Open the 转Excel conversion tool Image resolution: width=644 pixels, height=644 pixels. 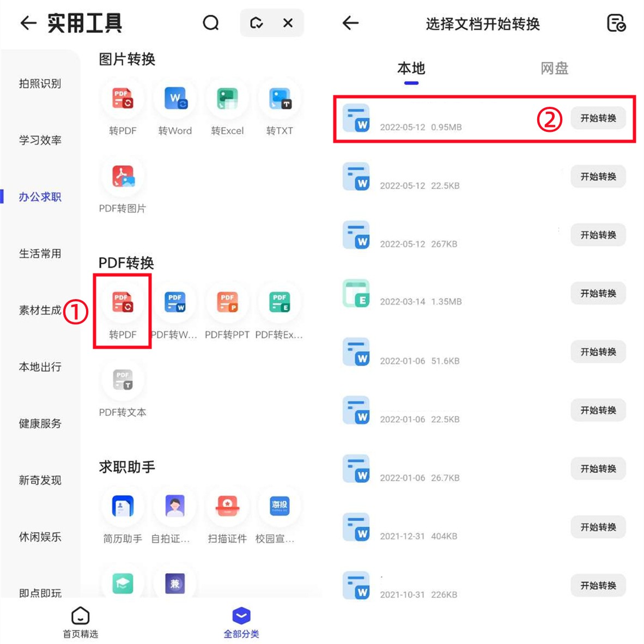coord(227,99)
